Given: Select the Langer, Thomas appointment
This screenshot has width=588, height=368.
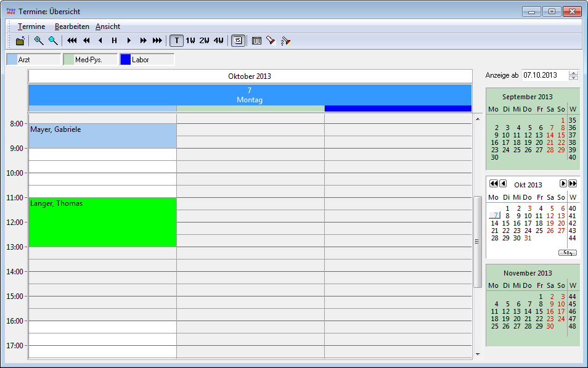Looking at the screenshot, I should pyautogui.click(x=102, y=222).
